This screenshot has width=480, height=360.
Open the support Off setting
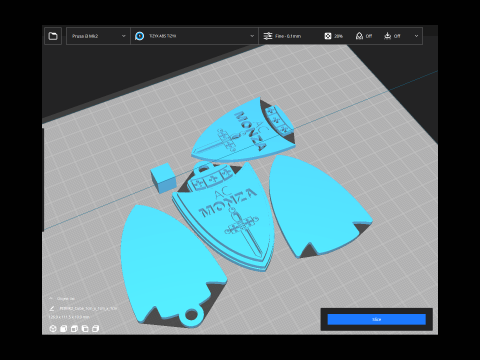coord(364,36)
